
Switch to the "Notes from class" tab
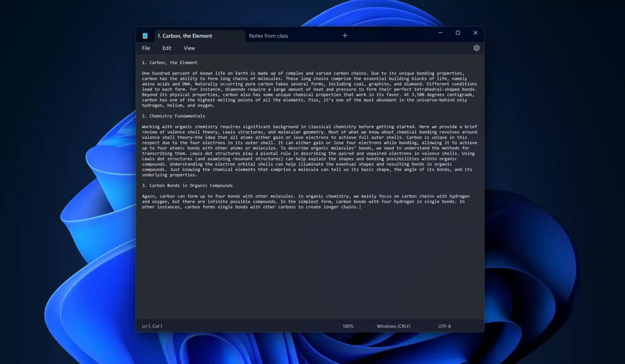[291, 36]
